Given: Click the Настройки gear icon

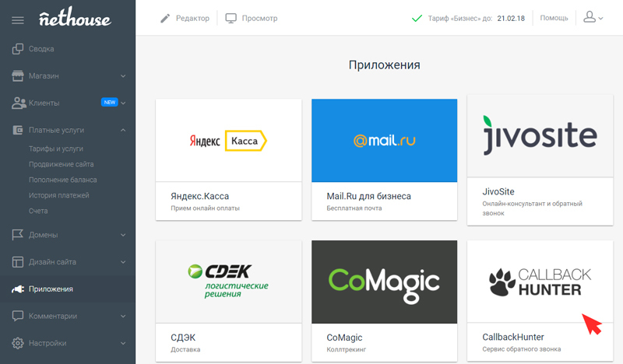Looking at the screenshot, I should coord(17,343).
